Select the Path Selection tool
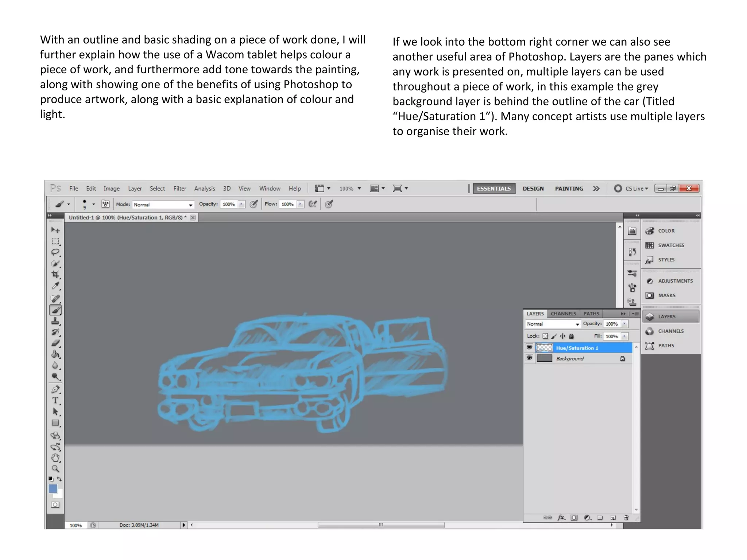The height and width of the screenshot is (560, 747). tap(55, 412)
